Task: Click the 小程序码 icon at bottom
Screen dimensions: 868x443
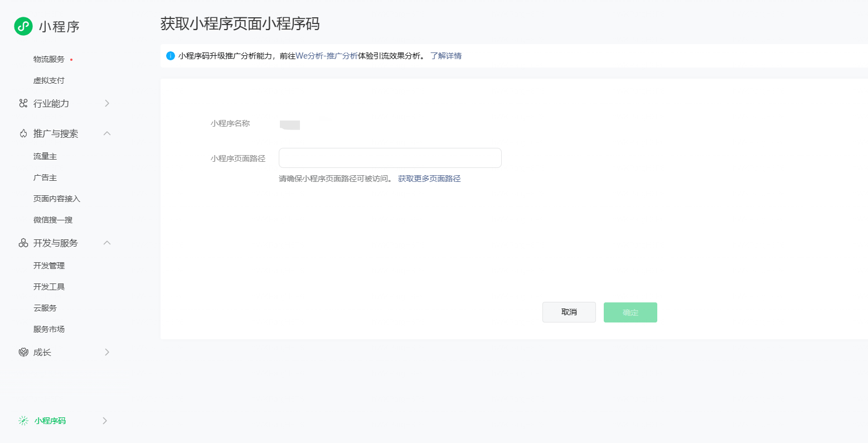Action: [x=23, y=421]
